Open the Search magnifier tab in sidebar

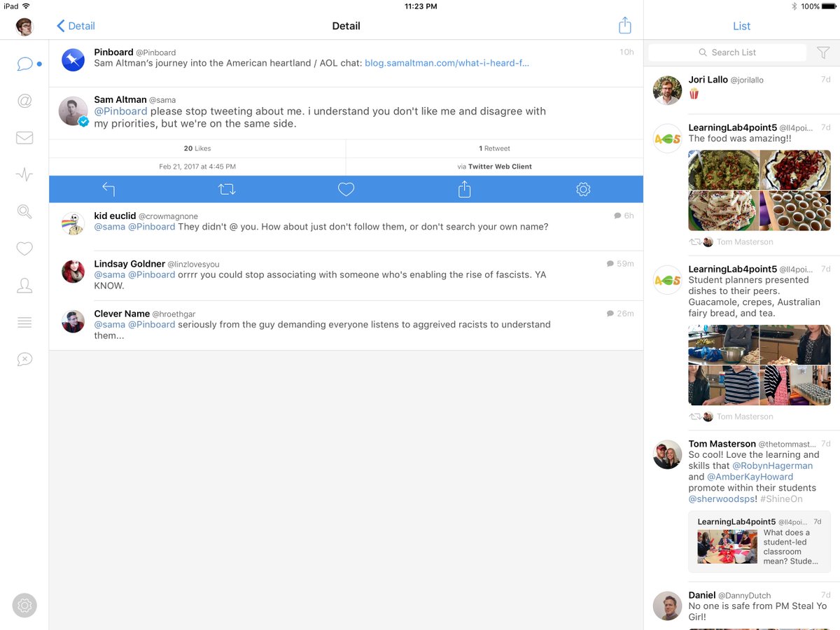(24, 211)
